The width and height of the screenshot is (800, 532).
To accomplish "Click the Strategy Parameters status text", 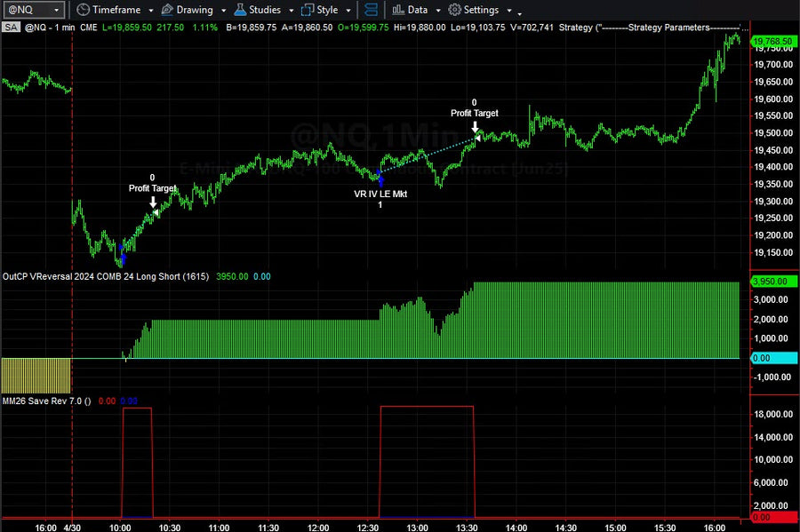I will tap(653, 28).
